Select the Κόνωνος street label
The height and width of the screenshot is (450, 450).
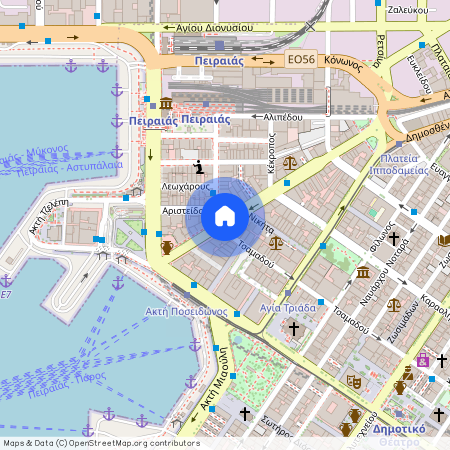(343, 63)
